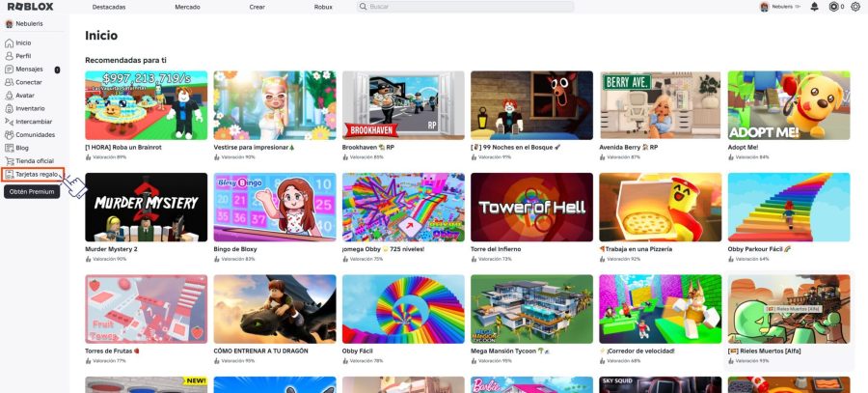
Task: Click the Torre del Infierno title text
Action: [x=496, y=249]
